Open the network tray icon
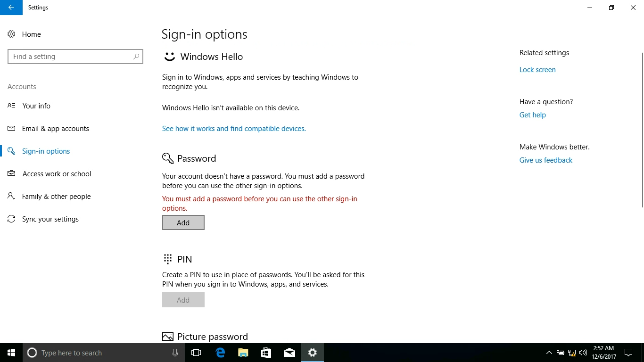This screenshot has height=362, width=644. [572, 353]
